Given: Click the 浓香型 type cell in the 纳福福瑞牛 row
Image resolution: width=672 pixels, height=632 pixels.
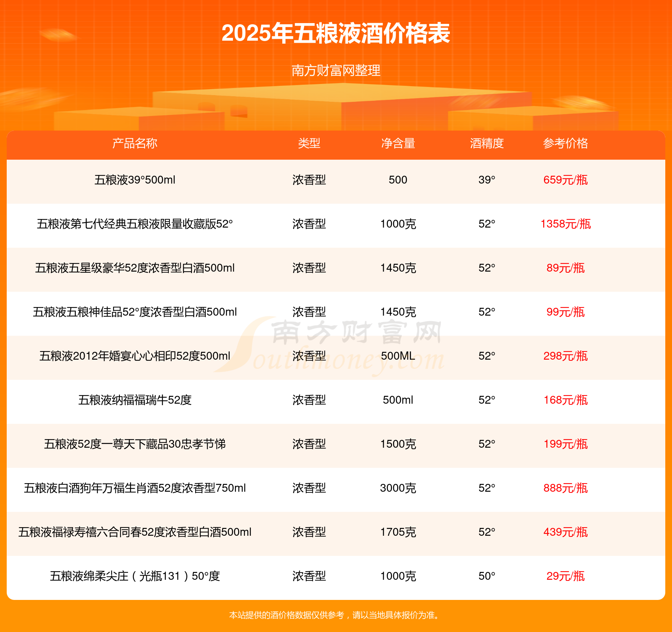Looking at the screenshot, I should tap(309, 400).
